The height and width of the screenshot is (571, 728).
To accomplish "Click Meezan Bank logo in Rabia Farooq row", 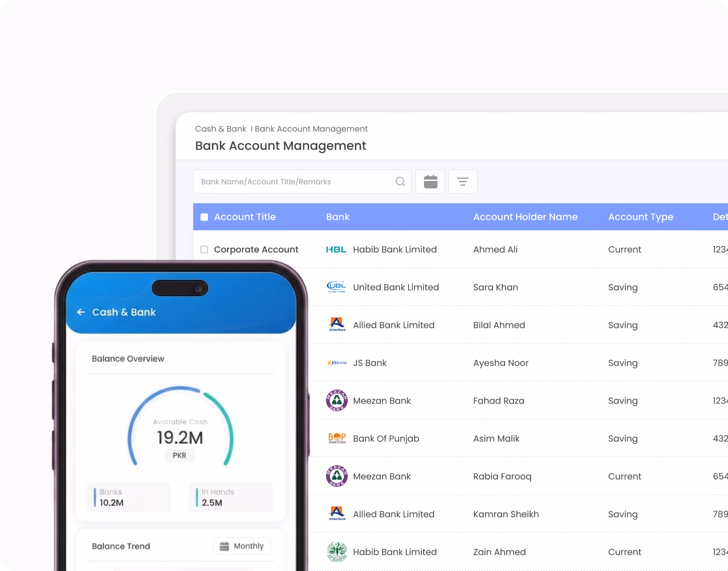I will coord(337,476).
